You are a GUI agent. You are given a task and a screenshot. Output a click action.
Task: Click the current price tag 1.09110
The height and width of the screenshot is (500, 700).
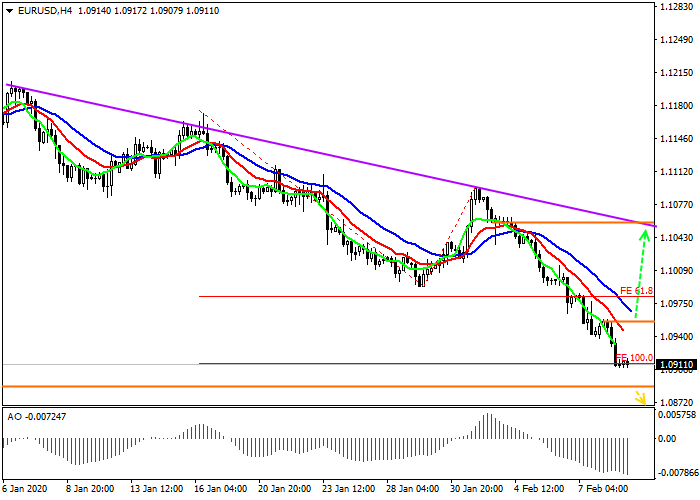[x=677, y=365]
